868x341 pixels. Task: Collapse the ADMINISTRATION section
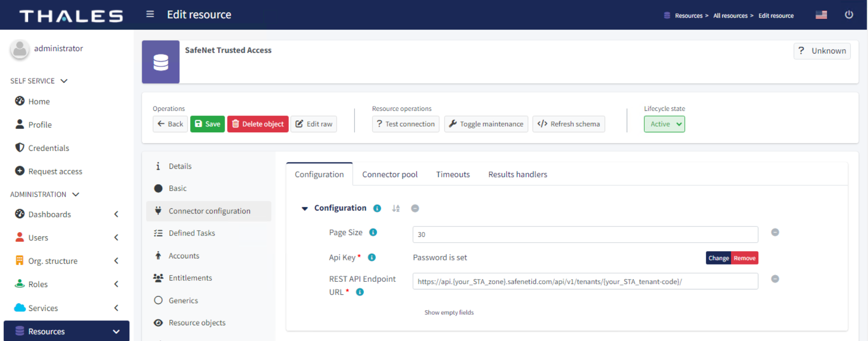75,194
